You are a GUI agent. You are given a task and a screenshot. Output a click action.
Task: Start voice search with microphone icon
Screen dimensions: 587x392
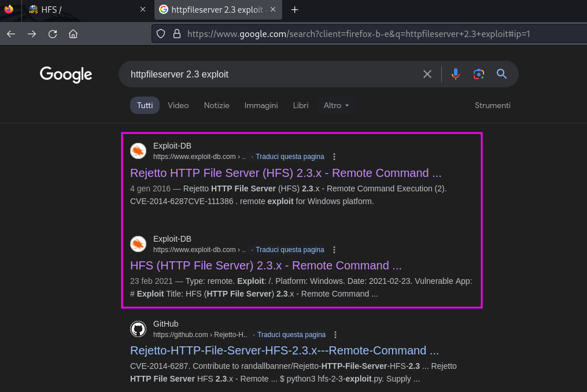[456, 74]
